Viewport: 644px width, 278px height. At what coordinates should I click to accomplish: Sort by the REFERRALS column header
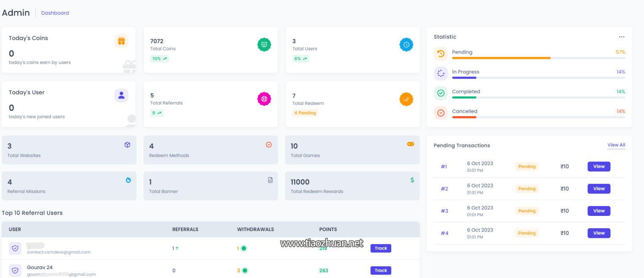tap(185, 229)
